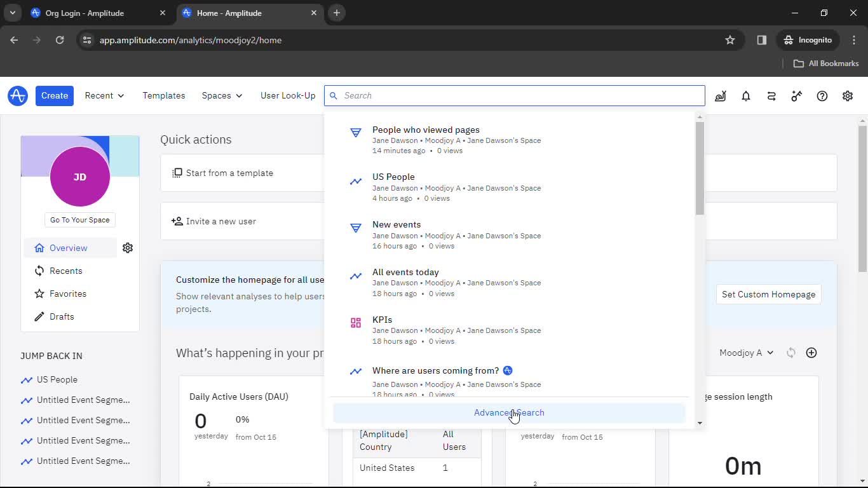This screenshot has height=488, width=868.
Task: Click the segmentation chart icon for US People result
Action: coord(356,181)
